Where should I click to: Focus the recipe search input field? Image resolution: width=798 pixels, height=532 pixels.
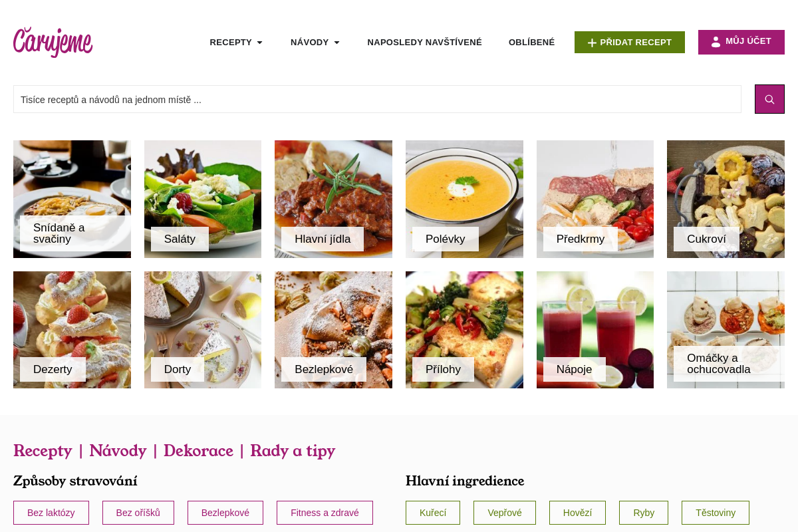pyautogui.click(x=377, y=99)
